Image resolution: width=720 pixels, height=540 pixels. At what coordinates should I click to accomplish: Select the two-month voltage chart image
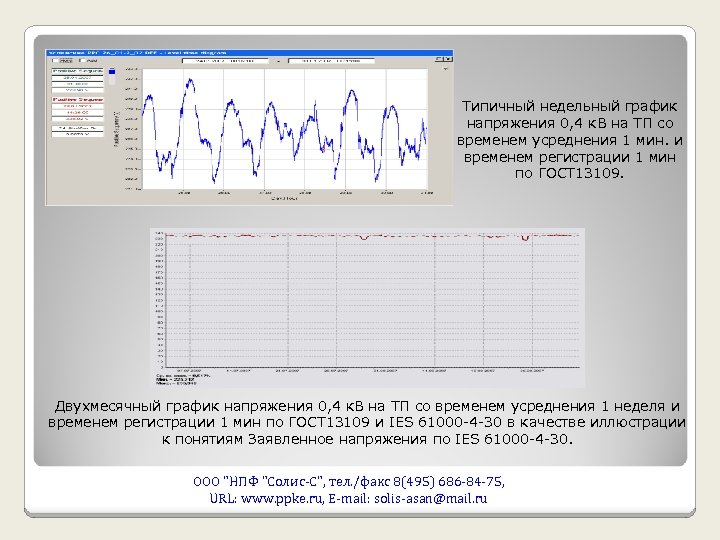coord(367,308)
